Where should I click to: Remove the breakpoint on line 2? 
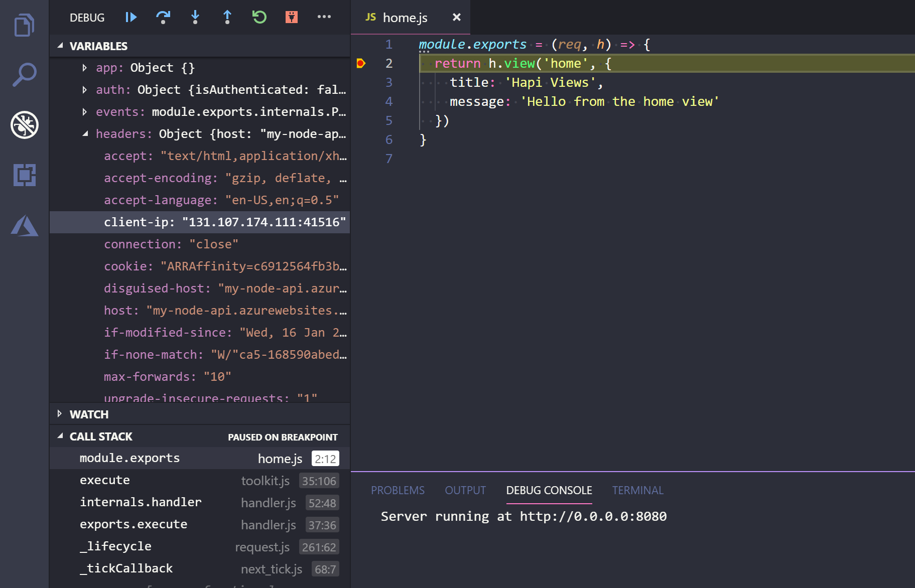click(361, 63)
